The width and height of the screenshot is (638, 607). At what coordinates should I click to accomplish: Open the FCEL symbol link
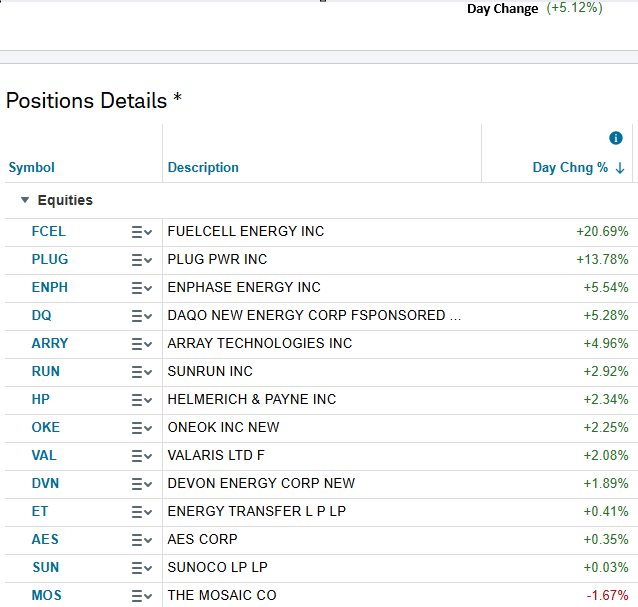tap(48, 231)
